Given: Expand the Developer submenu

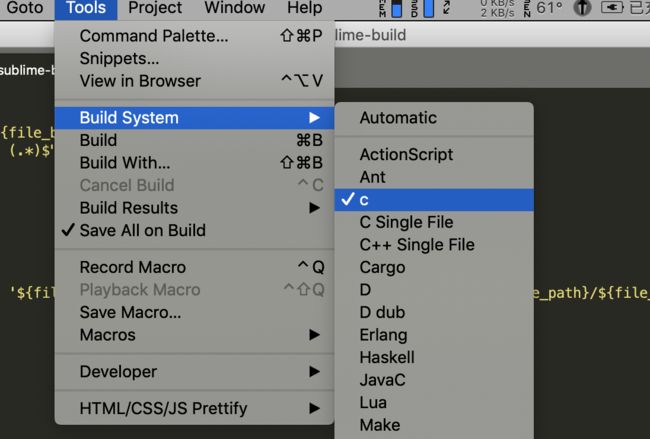Looking at the screenshot, I should pos(194,372).
